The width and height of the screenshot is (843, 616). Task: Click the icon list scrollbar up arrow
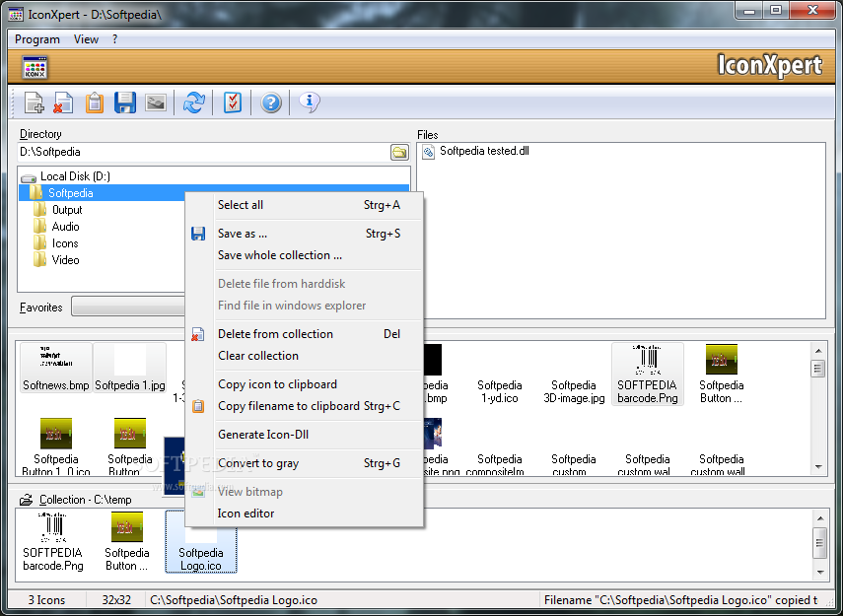tap(818, 351)
